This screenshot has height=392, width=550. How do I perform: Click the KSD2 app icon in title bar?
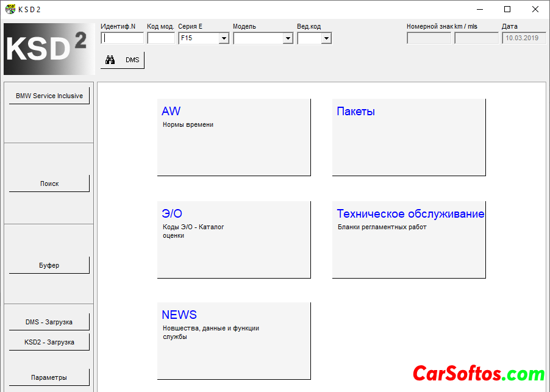coord(10,9)
